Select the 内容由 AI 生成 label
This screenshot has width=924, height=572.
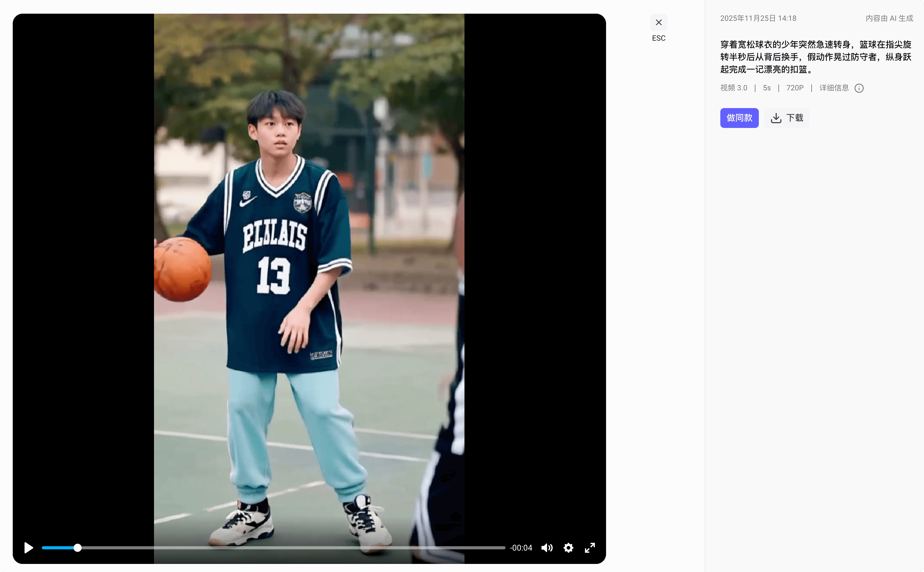click(889, 18)
